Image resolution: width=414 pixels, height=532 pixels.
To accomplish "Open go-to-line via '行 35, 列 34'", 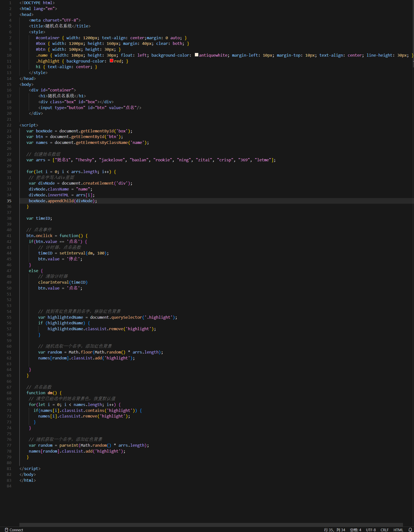I will 334,530.
